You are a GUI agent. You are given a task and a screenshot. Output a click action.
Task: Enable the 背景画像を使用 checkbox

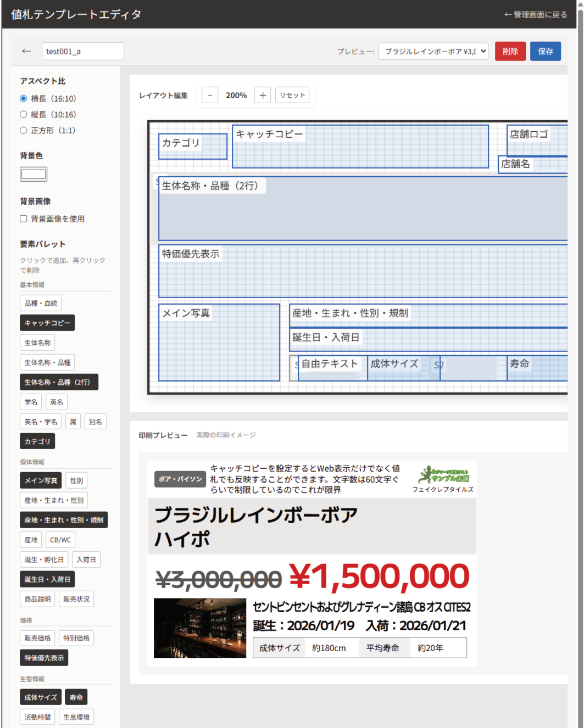point(24,219)
